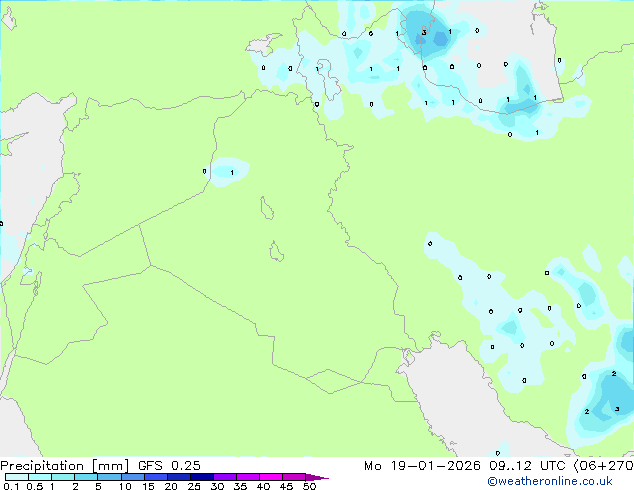This screenshot has width=634, height=490.
Task: Click the 30–35 mm purple legend swatch
Action: [x=225, y=477]
